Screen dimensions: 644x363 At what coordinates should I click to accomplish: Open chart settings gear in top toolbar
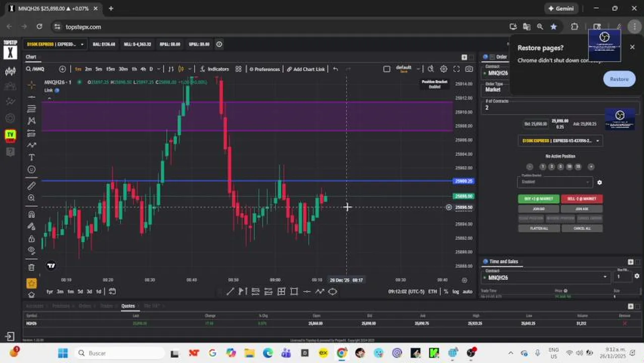click(x=443, y=69)
